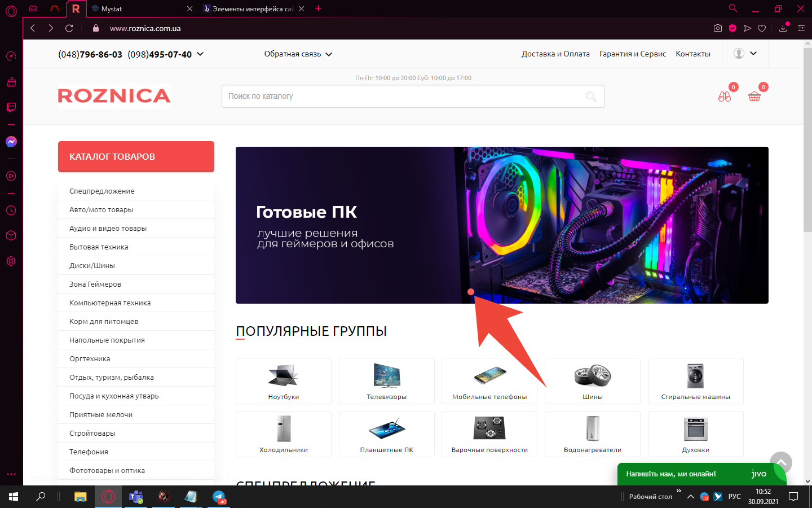Click the КАТАЛОГ ТОВАРОВ button

(136, 156)
